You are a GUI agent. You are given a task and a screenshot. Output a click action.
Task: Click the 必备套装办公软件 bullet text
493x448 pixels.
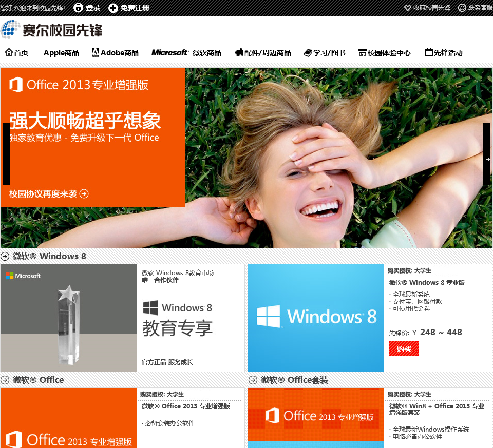point(170,423)
